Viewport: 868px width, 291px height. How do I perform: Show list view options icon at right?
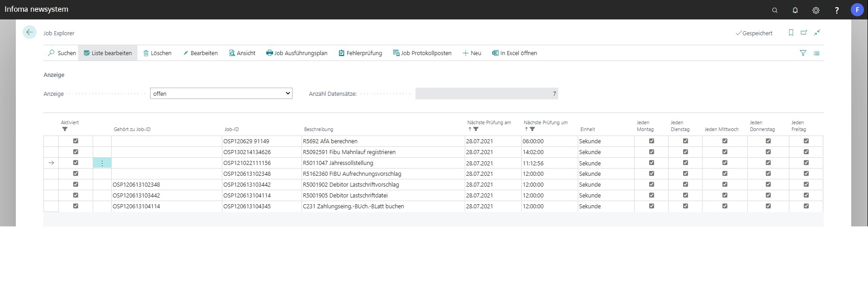click(x=816, y=53)
